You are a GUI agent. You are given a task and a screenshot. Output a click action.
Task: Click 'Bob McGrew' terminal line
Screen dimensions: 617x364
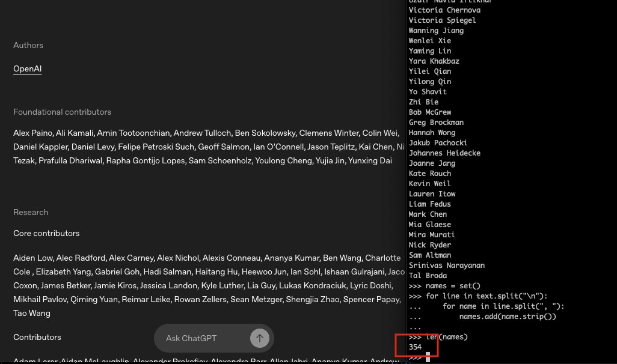point(430,112)
